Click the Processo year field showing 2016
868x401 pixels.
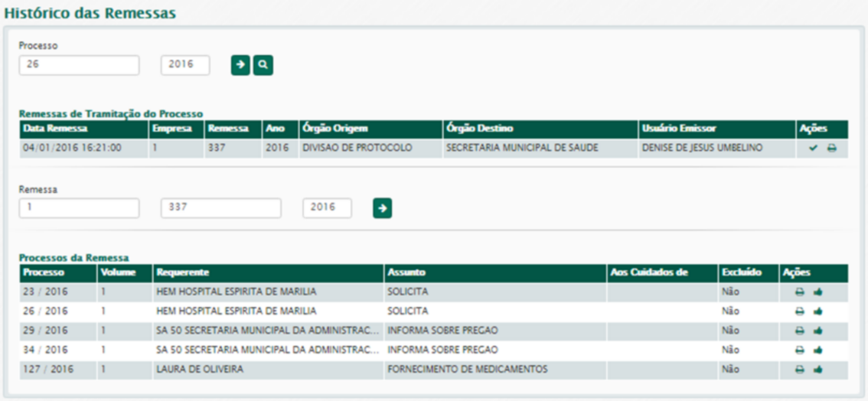[184, 65]
